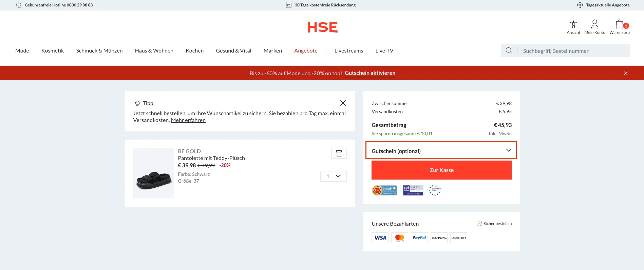Open the Kosmetik menu
644x270 pixels.
pos(53,50)
